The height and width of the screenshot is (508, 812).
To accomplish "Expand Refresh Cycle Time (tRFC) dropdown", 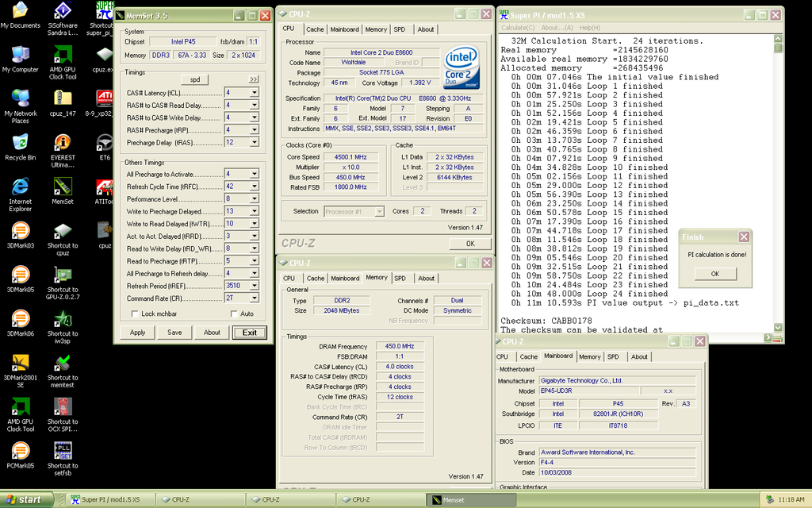I will (255, 187).
